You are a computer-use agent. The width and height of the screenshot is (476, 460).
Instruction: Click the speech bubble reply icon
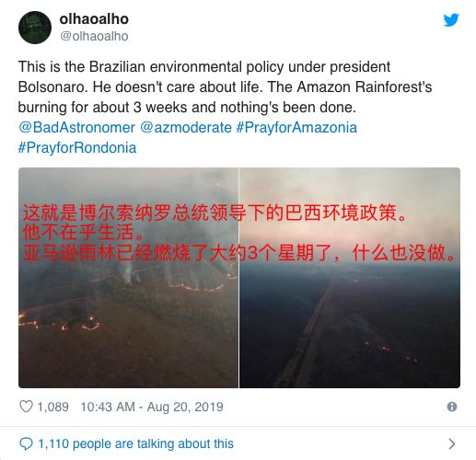(26, 443)
